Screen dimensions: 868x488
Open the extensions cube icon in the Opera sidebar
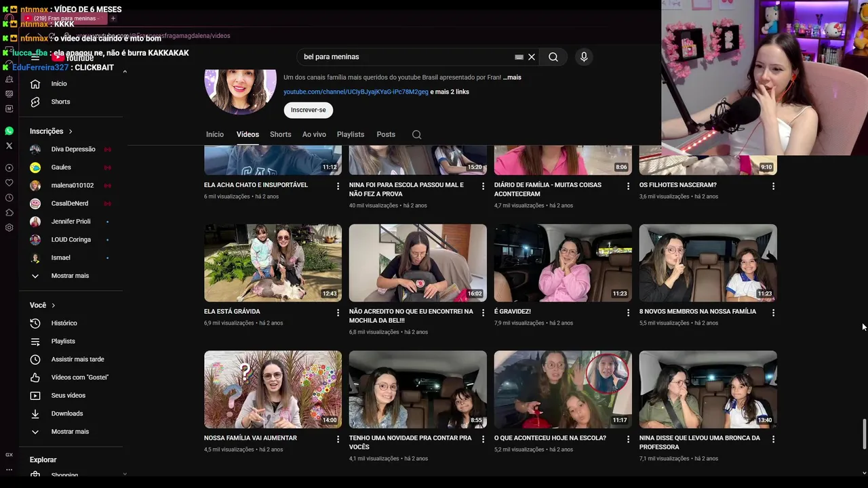(x=9, y=212)
